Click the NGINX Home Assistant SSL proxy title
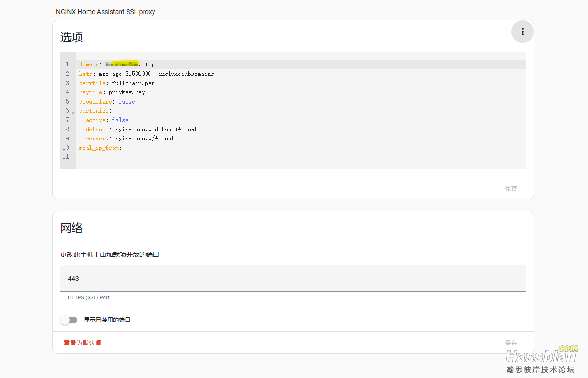This screenshot has height=378, width=588. pos(105,12)
